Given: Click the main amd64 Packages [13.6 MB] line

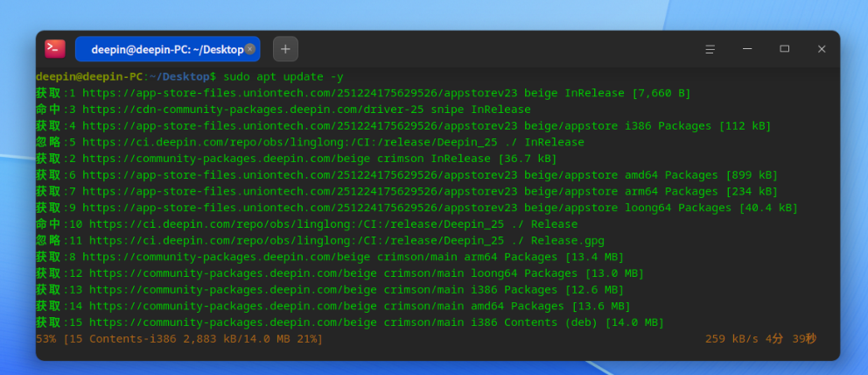Looking at the screenshot, I should (333, 307).
